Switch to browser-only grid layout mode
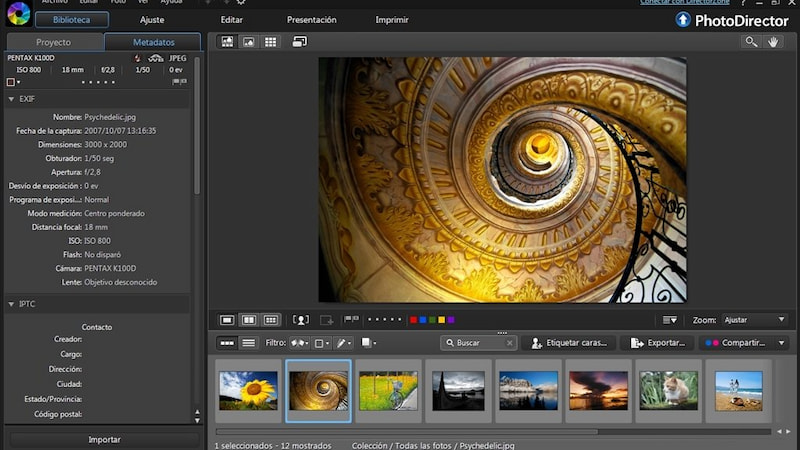 270,42
